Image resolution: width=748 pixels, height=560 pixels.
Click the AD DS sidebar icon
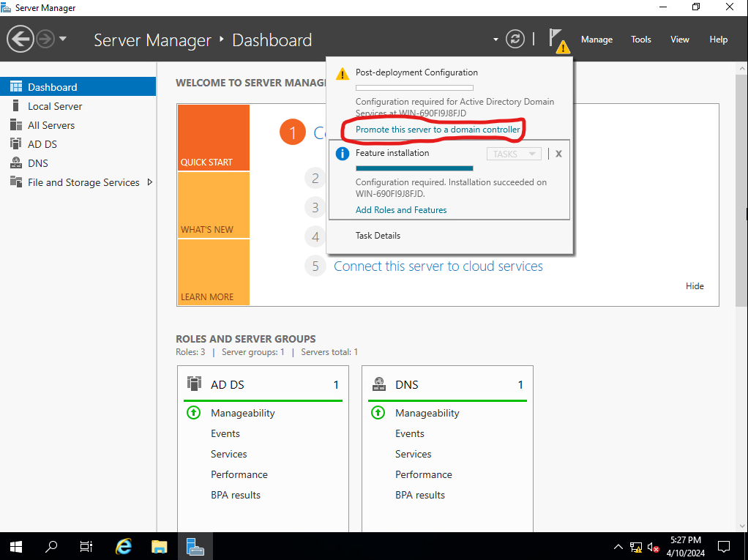pyautogui.click(x=16, y=143)
